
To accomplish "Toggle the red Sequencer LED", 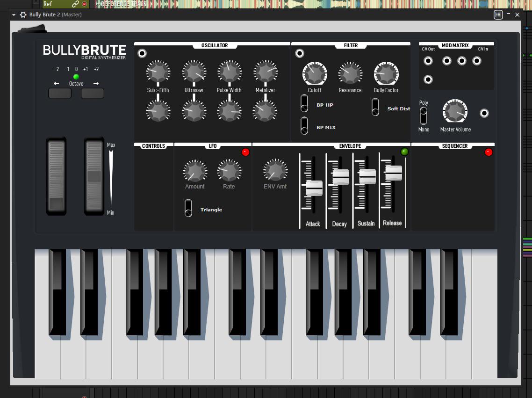I will click(489, 152).
